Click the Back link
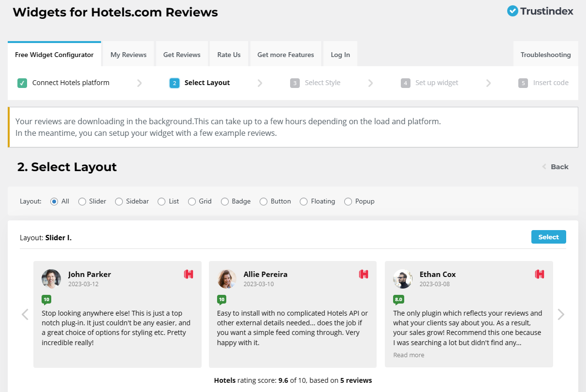The image size is (586, 392). coord(559,166)
